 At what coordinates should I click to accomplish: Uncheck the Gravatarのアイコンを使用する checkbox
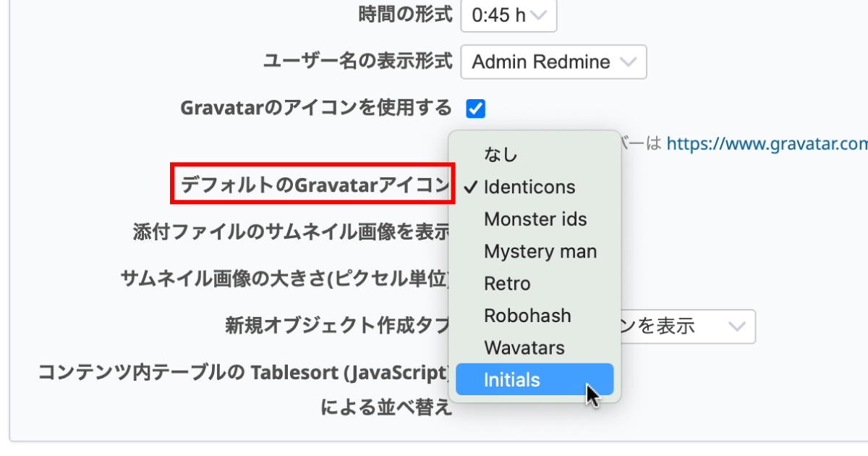point(475,109)
